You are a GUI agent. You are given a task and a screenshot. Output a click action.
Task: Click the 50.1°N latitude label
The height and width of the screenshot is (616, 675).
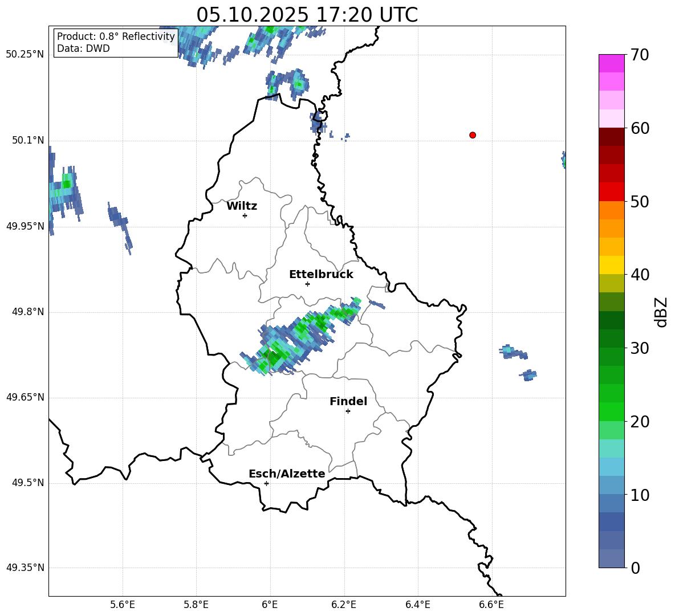tap(28, 141)
